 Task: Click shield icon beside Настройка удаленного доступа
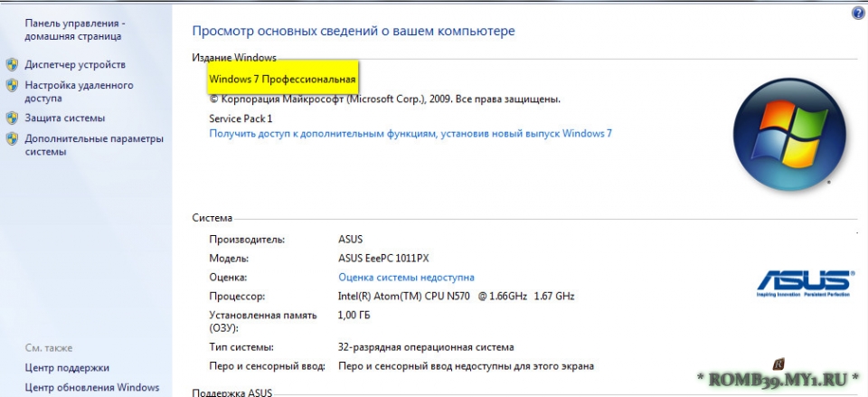(12, 86)
